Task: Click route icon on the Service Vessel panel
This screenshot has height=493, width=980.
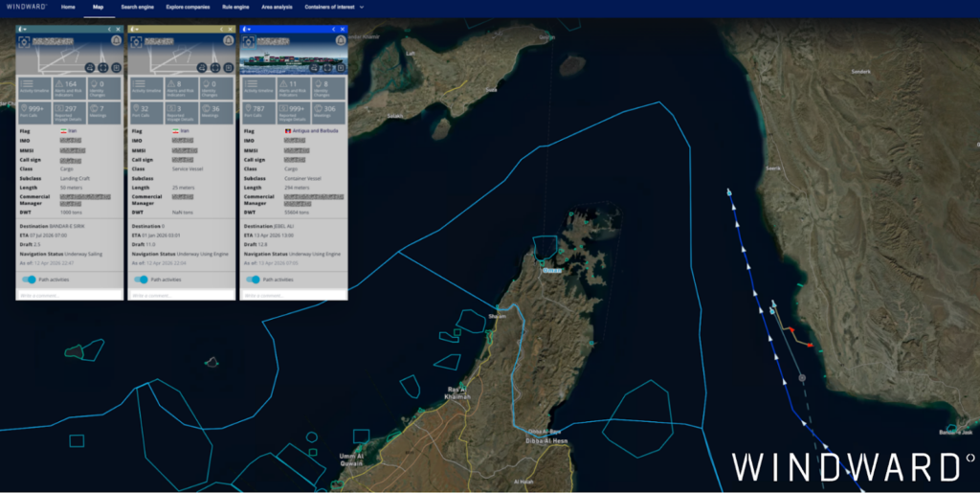Action: (x=202, y=67)
